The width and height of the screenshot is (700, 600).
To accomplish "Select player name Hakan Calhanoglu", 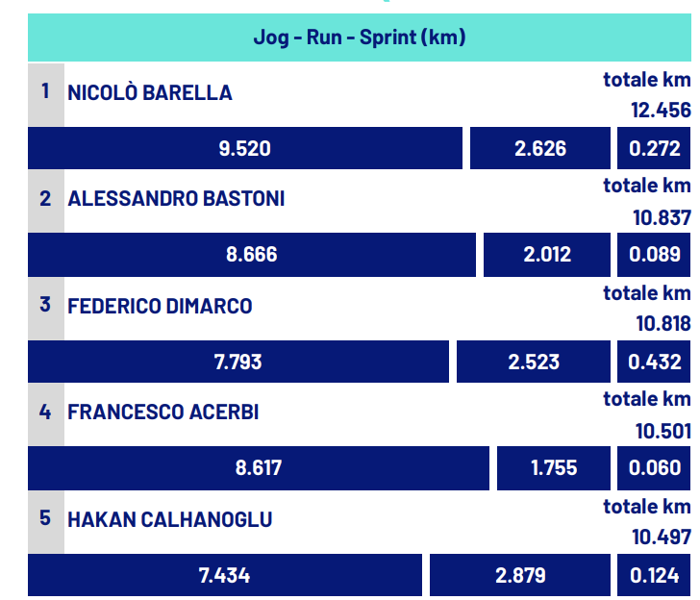I will pos(169,519).
